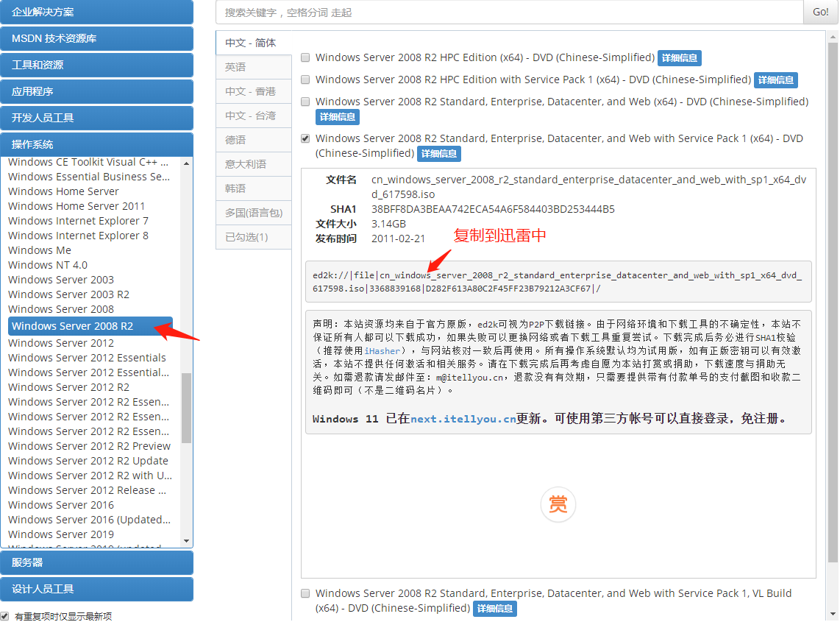
Task: Select Windows Server 2019 in the list
Action: pos(61,534)
